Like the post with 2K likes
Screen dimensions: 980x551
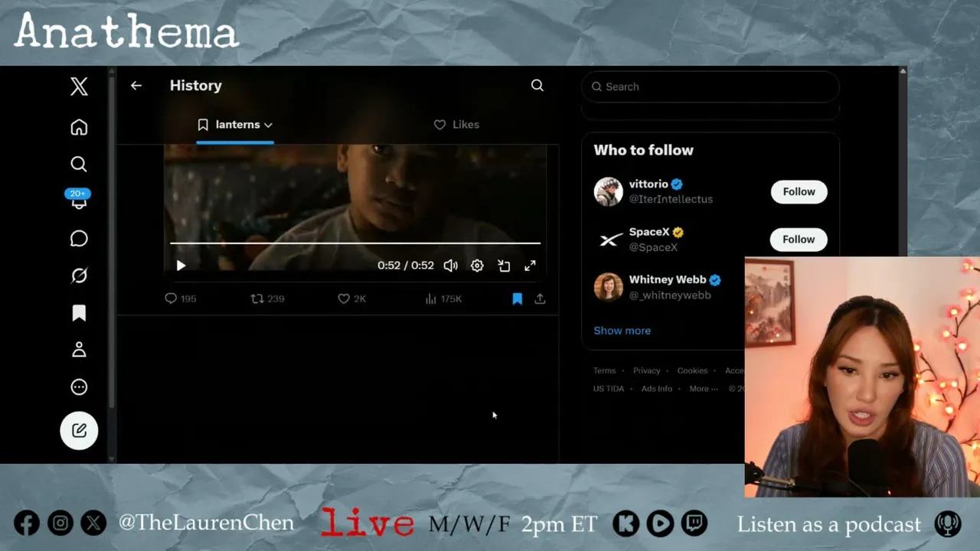pos(352,298)
